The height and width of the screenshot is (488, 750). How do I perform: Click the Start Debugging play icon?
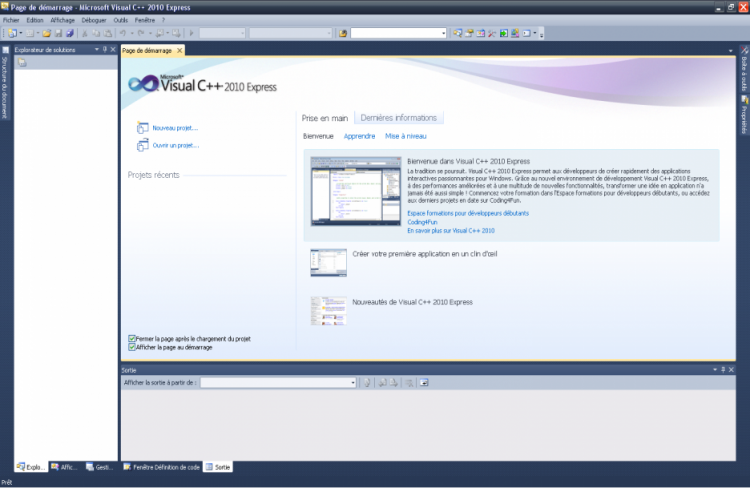(191, 33)
